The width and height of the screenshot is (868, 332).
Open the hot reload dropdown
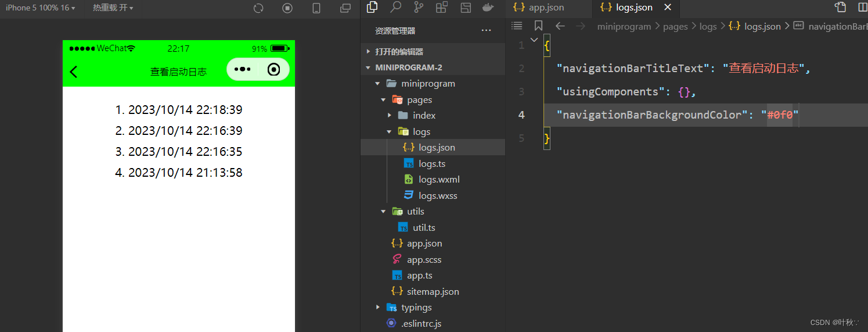(x=113, y=8)
